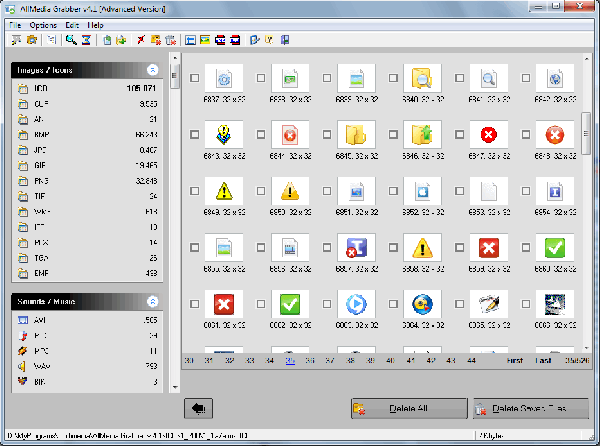Click the WAV sound type icon
This screenshot has height=446, width=600.
[23, 367]
